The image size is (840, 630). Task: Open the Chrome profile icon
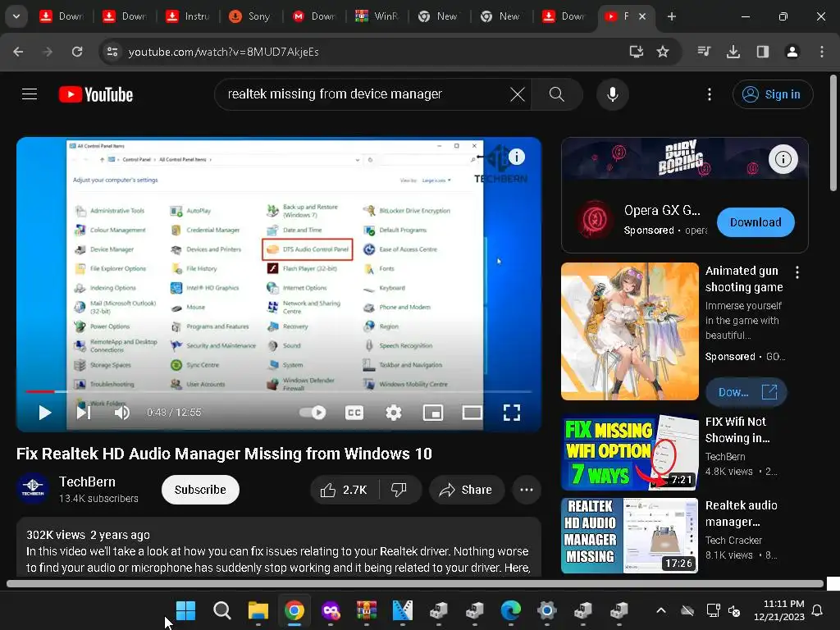[792, 52]
